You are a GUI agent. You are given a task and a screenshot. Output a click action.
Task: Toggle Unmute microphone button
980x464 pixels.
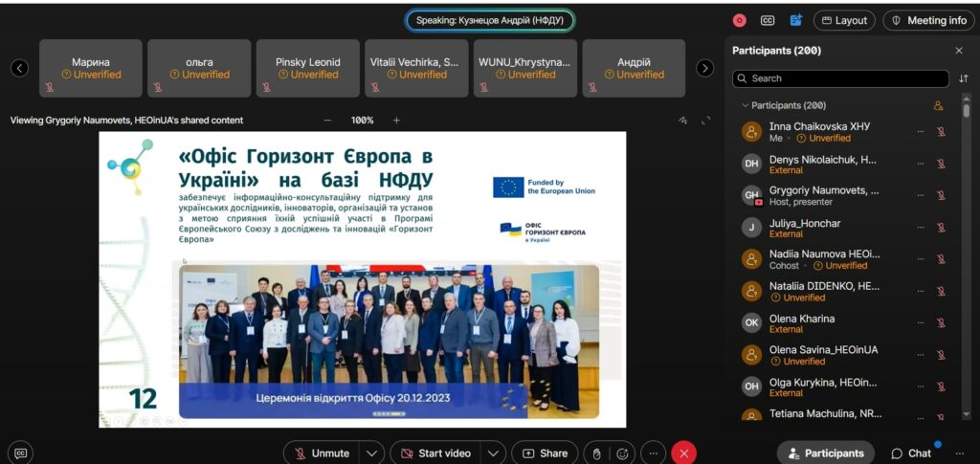322,453
